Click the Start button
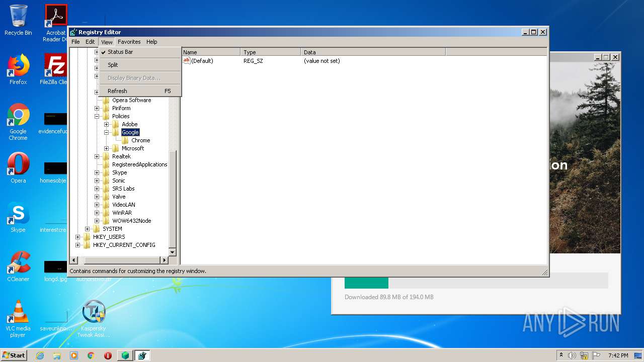 14,355
